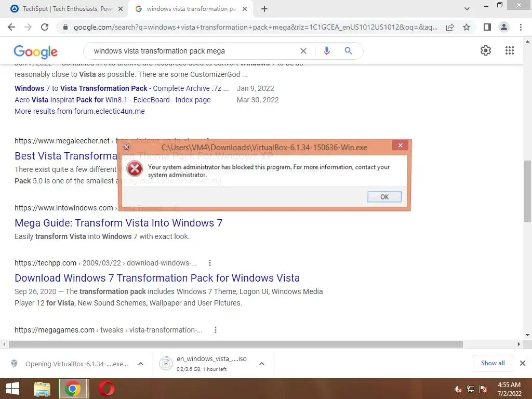The height and width of the screenshot is (399, 532).
Task: Open more options for megagames.com result
Action: [x=216, y=330]
